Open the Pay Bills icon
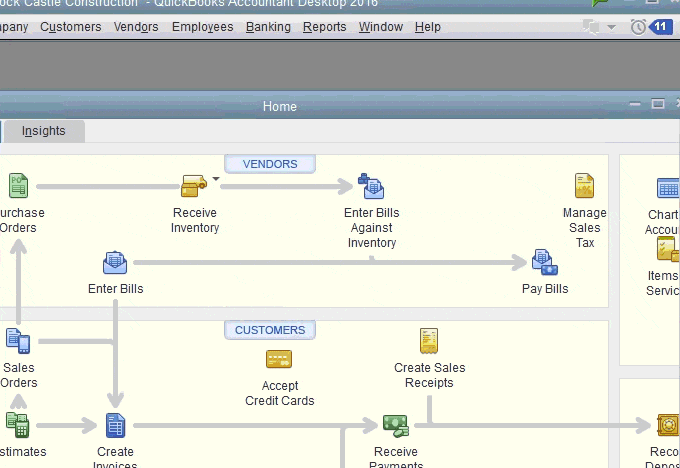Viewport: 680px width, 468px height. click(x=545, y=262)
